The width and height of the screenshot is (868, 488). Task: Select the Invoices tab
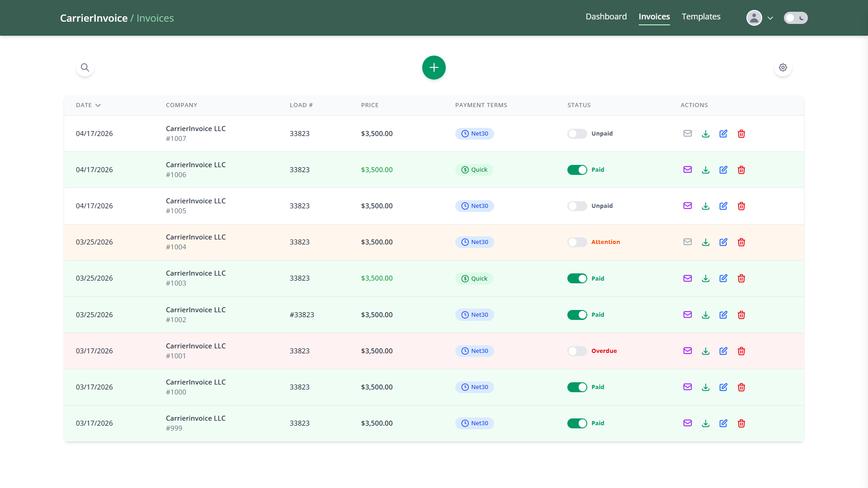(654, 17)
